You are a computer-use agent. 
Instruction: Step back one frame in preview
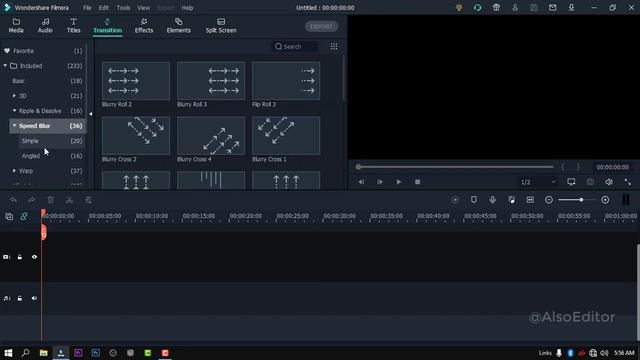(x=361, y=182)
